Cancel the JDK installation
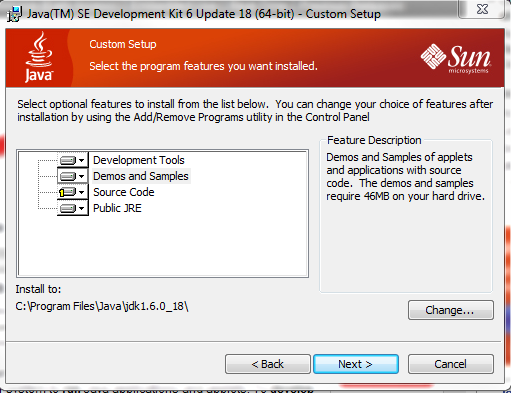Viewport: 511px width, 393px height. click(x=451, y=364)
